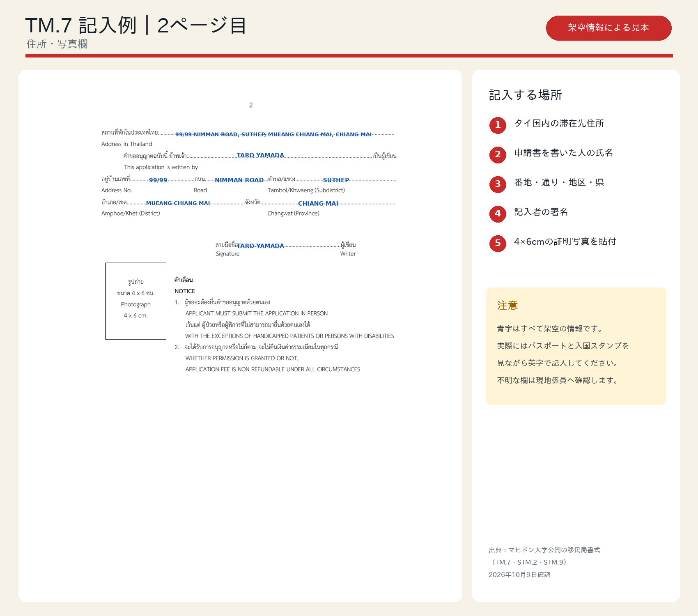Click the label This application is written by

pyautogui.click(x=161, y=167)
